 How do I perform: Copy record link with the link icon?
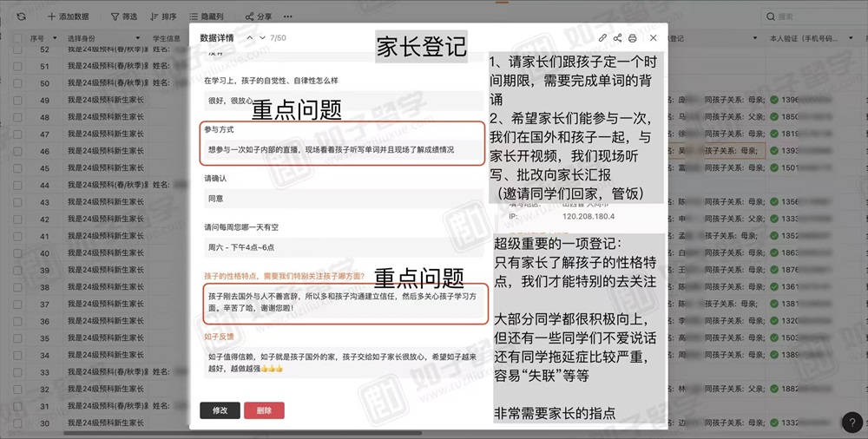click(x=603, y=37)
